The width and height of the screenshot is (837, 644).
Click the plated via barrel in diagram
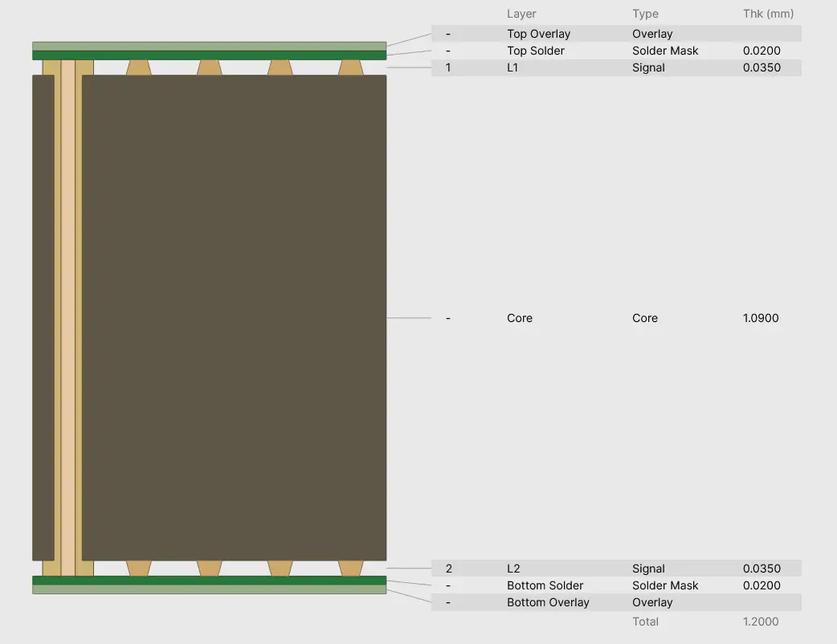[x=68, y=318]
